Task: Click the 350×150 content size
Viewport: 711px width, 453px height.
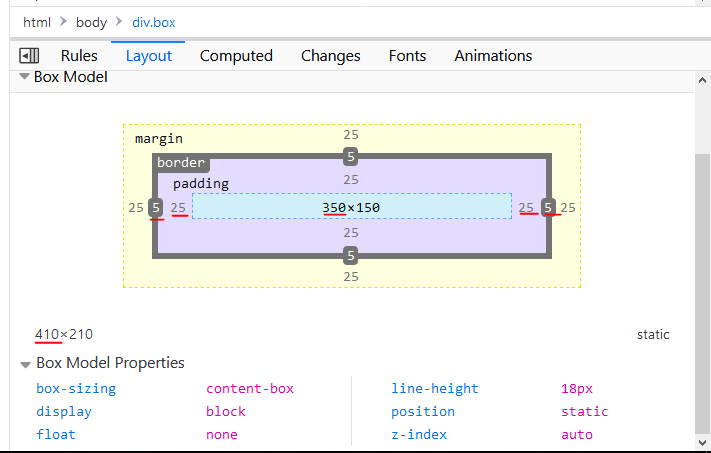Action: [x=351, y=208]
